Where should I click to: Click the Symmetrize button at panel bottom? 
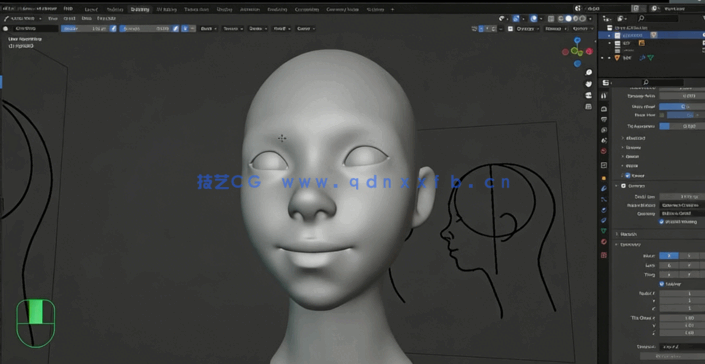pos(672,356)
